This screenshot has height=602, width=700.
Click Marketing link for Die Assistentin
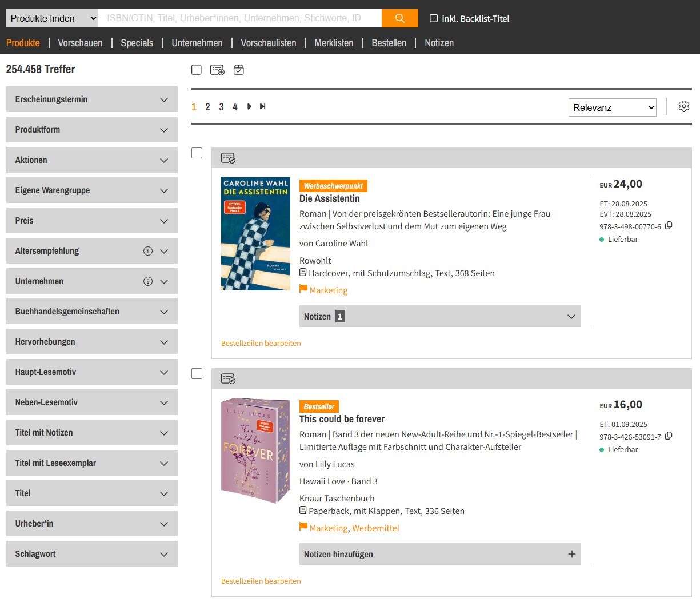(x=329, y=290)
